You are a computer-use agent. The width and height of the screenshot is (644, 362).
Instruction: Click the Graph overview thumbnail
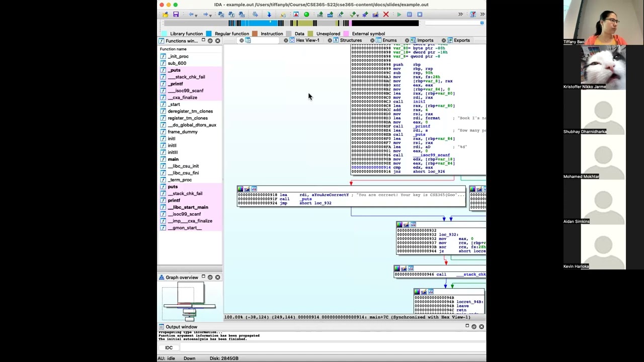click(x=189, y=302)
